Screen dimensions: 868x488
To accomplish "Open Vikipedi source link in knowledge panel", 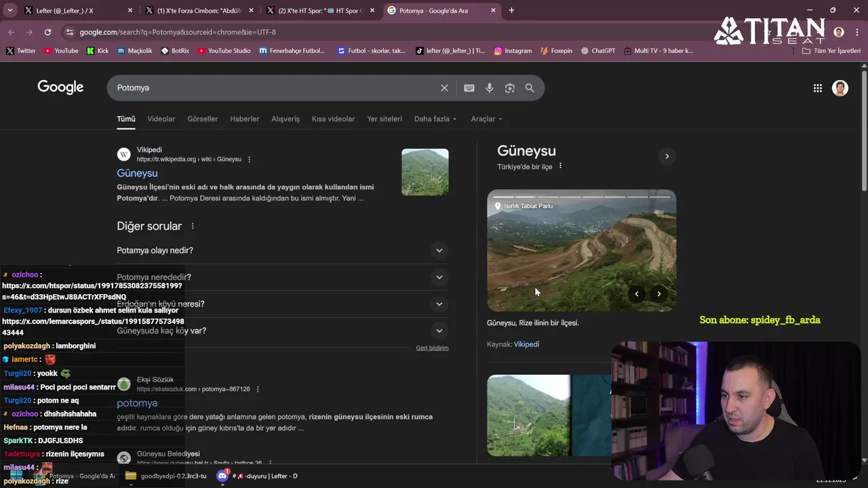I will (x=526, y=344).
